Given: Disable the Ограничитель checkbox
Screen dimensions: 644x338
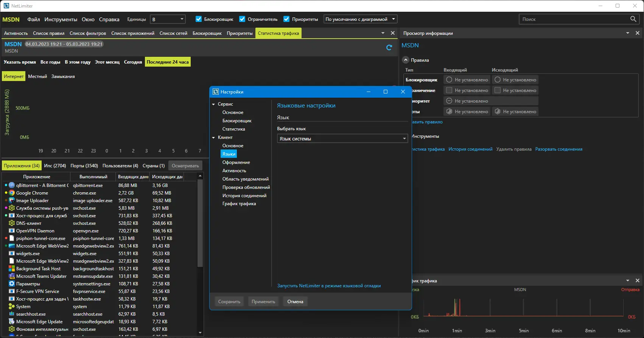Looking at the screenshot, I should (242, 19).
